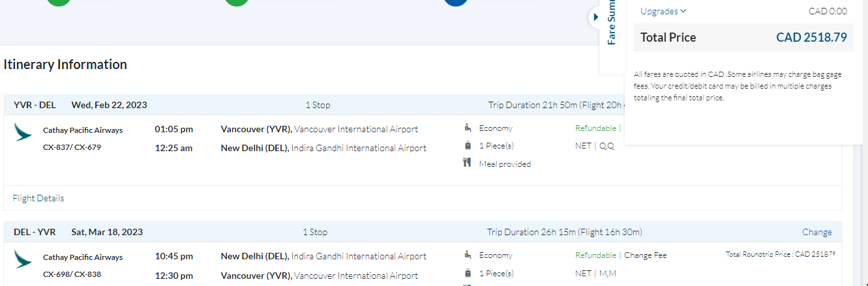
Task: Select the first green completed step circle
Action: 59,3
